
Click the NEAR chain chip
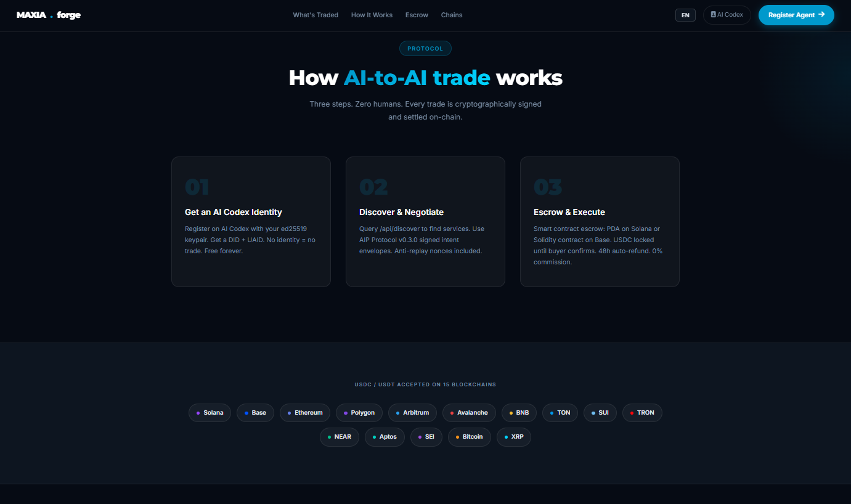pyautogui.click(x=340, y=437)
